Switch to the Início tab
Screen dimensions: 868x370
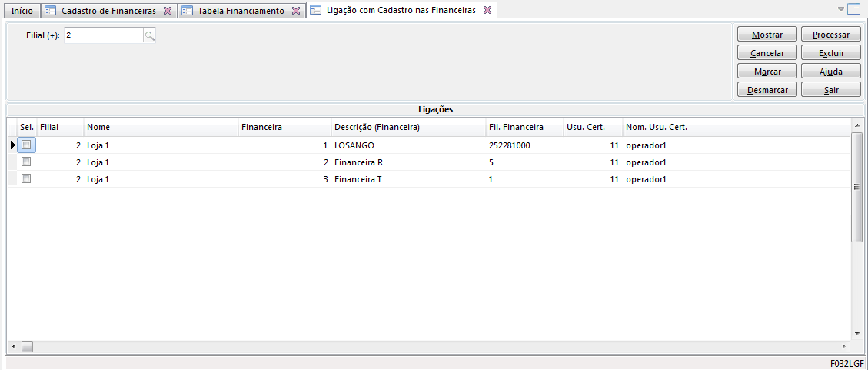pyautogui.click(x=22, y=11)
